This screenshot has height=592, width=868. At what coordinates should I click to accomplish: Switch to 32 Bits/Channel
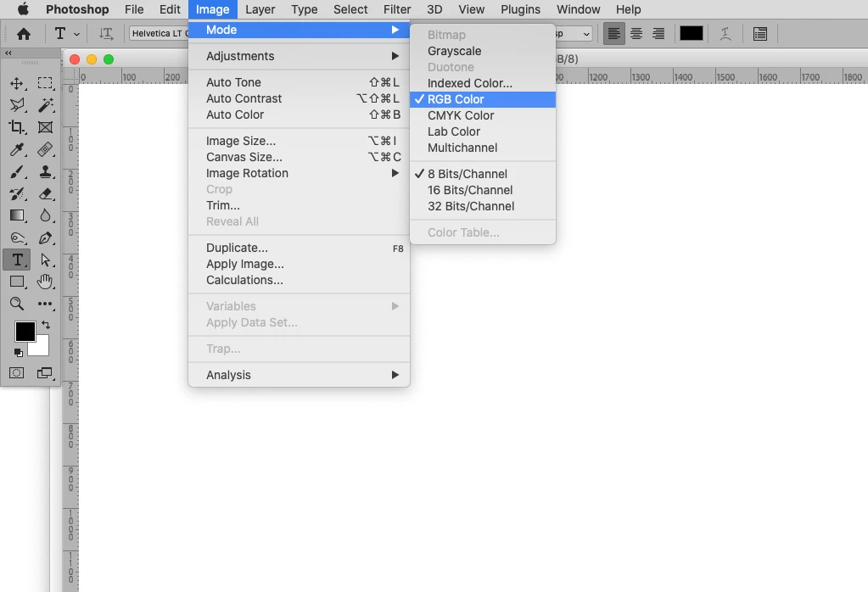click(483, 206)
